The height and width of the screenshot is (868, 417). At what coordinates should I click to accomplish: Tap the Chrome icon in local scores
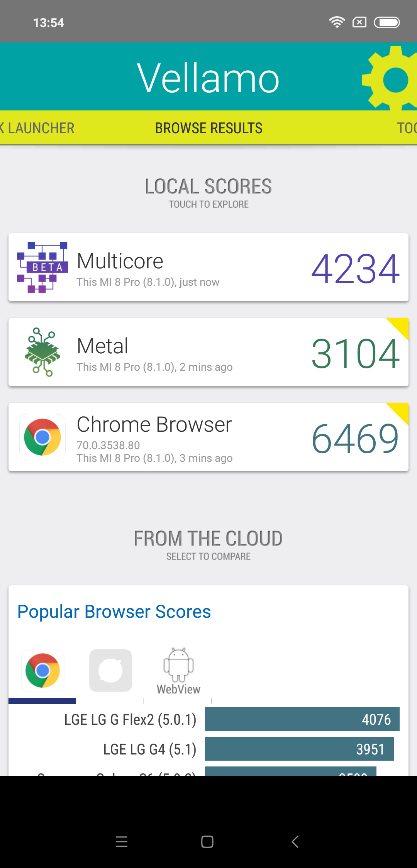42,437
